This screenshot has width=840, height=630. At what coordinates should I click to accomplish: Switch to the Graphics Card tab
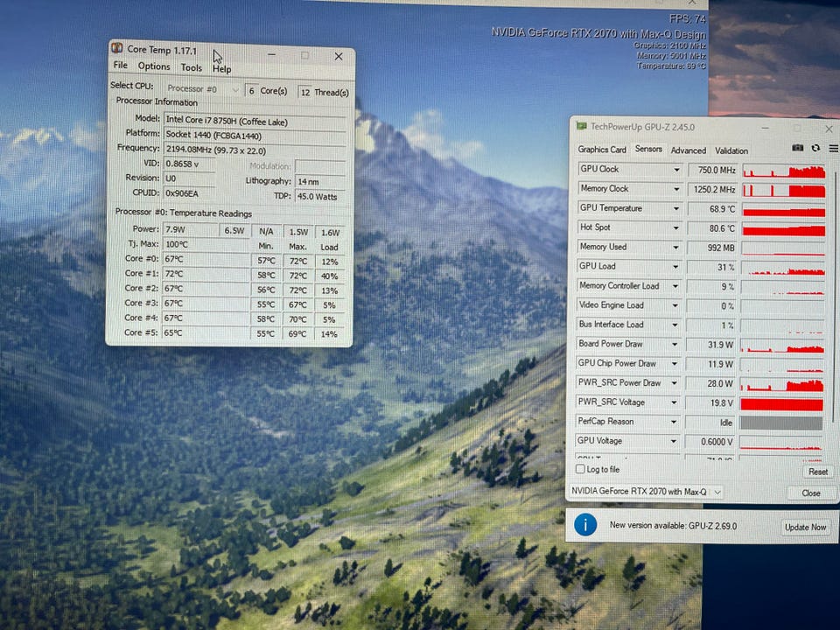(602, 150)
